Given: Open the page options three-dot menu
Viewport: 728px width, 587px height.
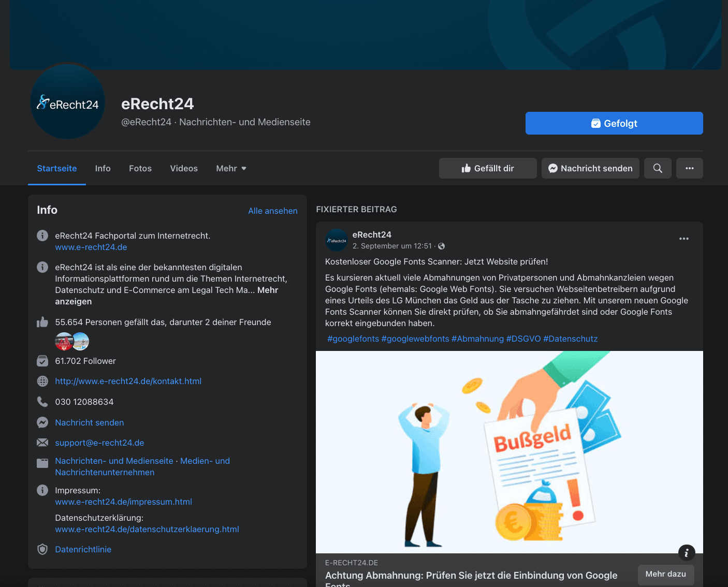Looking at the screenshot, I should click(690, 168).
